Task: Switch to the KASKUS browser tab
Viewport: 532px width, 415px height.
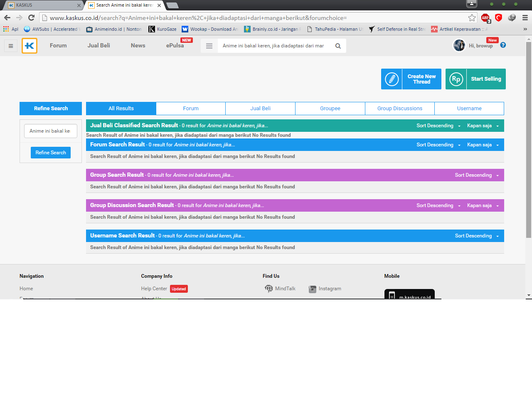Action: (44, 5)
